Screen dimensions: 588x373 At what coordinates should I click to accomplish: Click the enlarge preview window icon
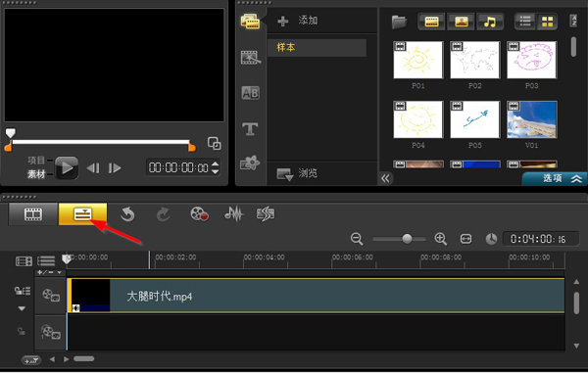tap(214, 143)
